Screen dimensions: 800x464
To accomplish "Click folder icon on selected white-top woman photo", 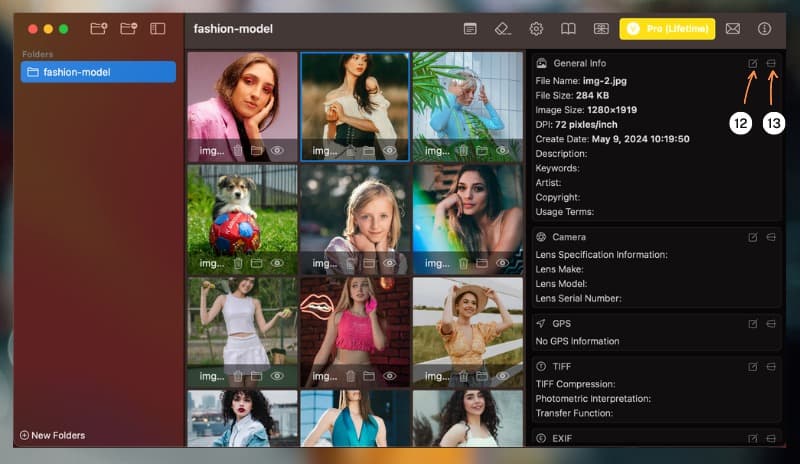I will [x=369, y=151].
